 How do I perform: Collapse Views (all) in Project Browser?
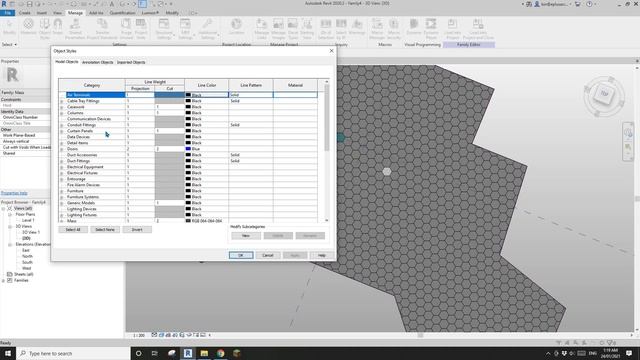[3, 208]
